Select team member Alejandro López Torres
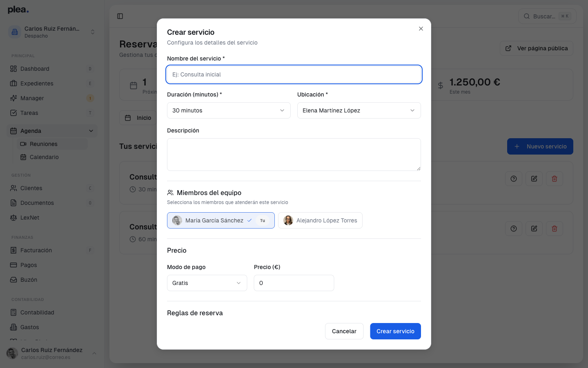The height and width of the screenshot is (368, 588). click(320, 220)
